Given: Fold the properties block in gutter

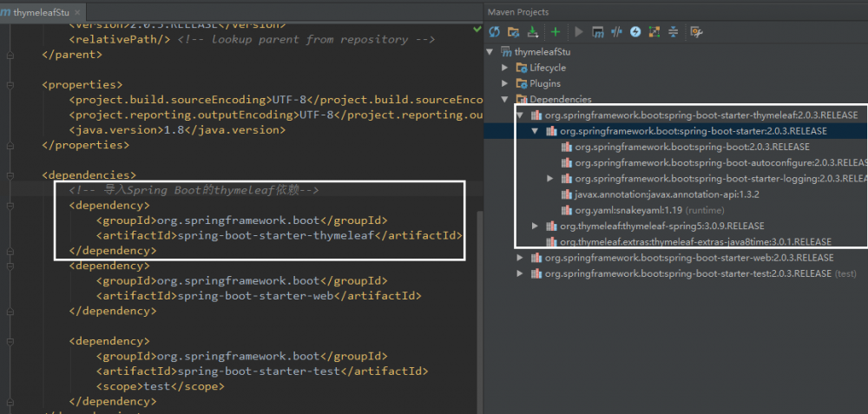Looking at the screenshot, I should [x=10, y=85].
